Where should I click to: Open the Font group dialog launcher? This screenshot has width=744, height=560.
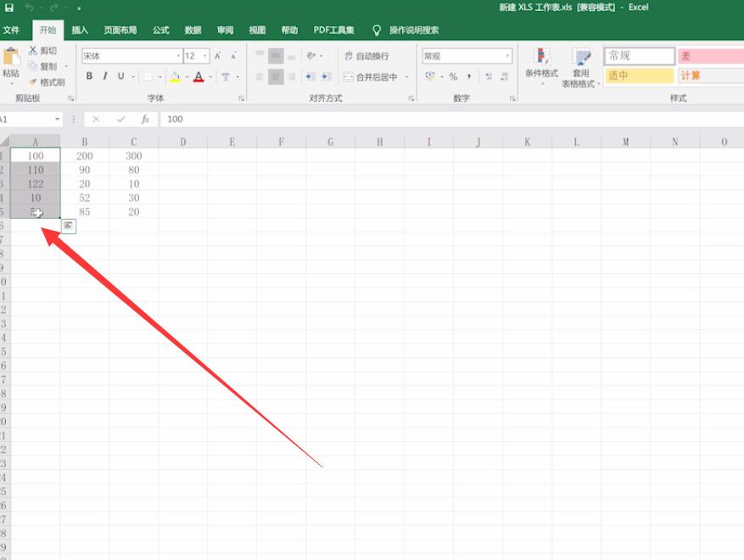(242, 98)
